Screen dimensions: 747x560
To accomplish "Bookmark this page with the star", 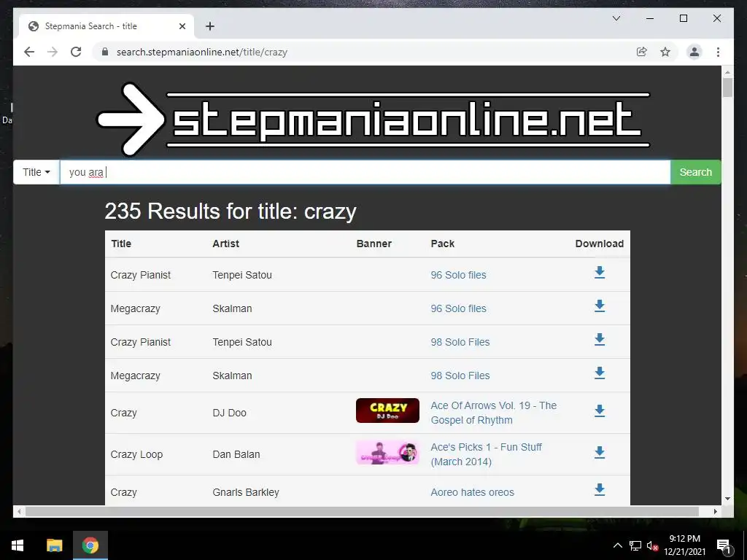I will coord(665,52).
